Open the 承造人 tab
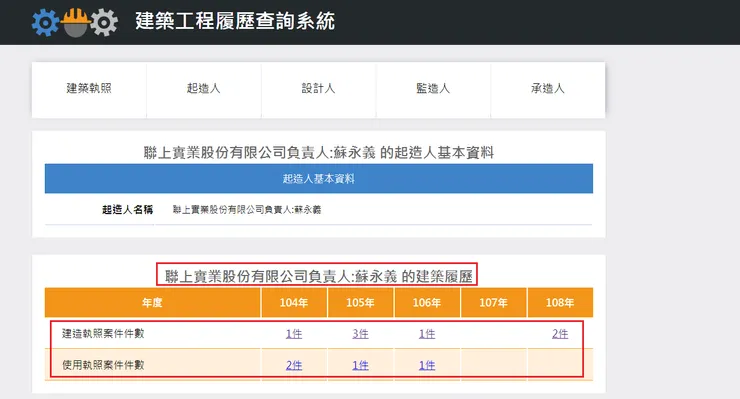The image size is (740, 399). (547, 89)
